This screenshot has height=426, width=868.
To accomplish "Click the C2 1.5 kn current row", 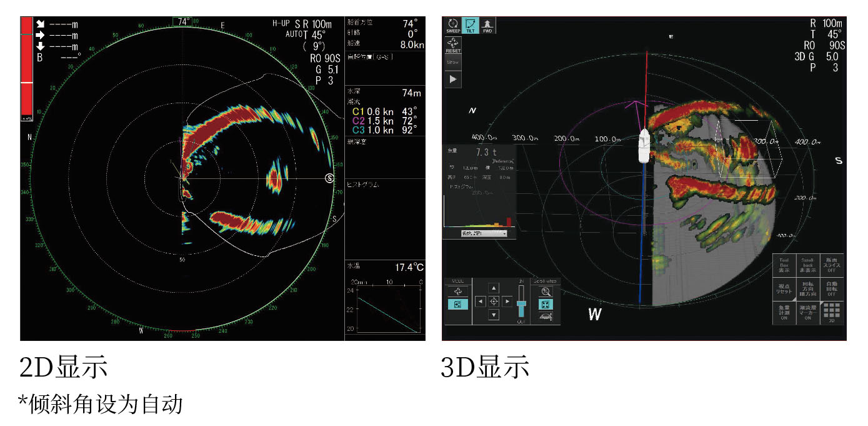I will pyautogui.click(x=384, y=120).
